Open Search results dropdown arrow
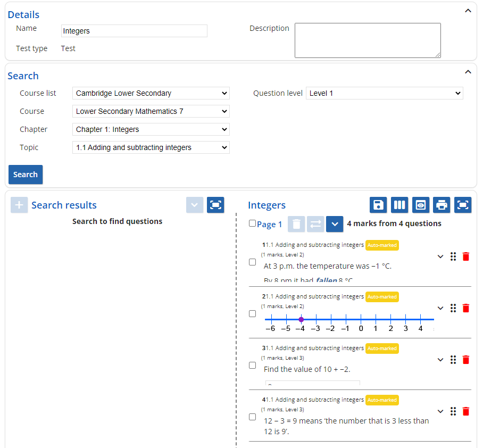The height and width of the screenshot is (448, 483). [194, 205]
